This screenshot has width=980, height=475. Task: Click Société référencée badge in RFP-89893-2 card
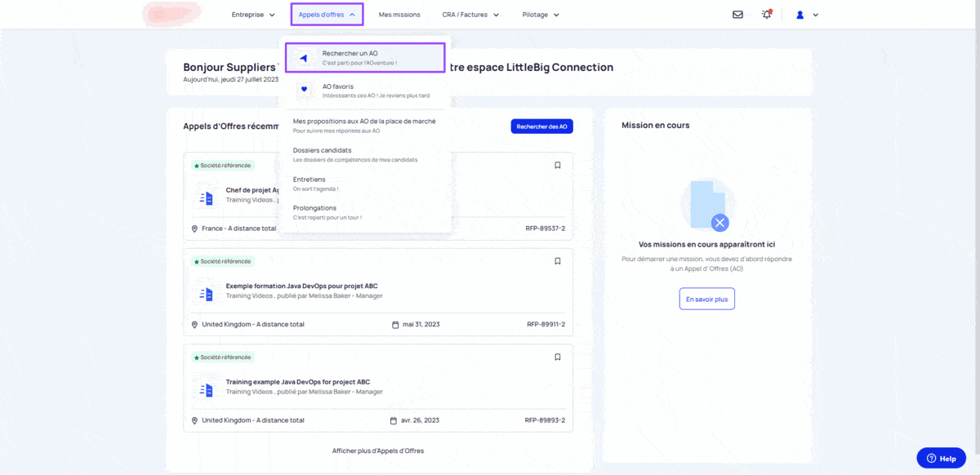click(223, 357)
